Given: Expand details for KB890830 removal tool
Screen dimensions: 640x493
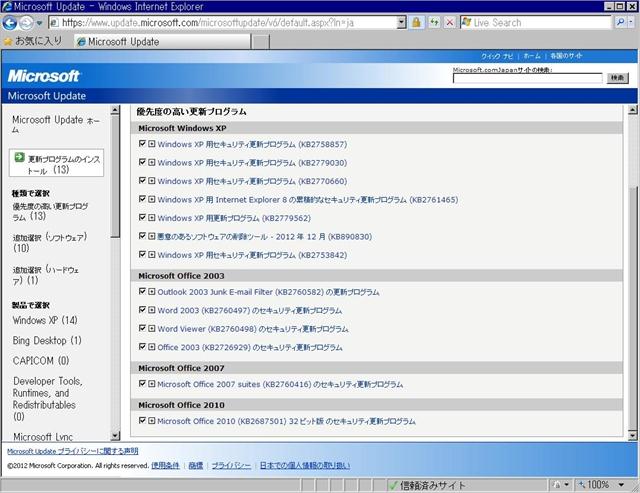Looking at the screenshot, I should click(x=151, y=236).
